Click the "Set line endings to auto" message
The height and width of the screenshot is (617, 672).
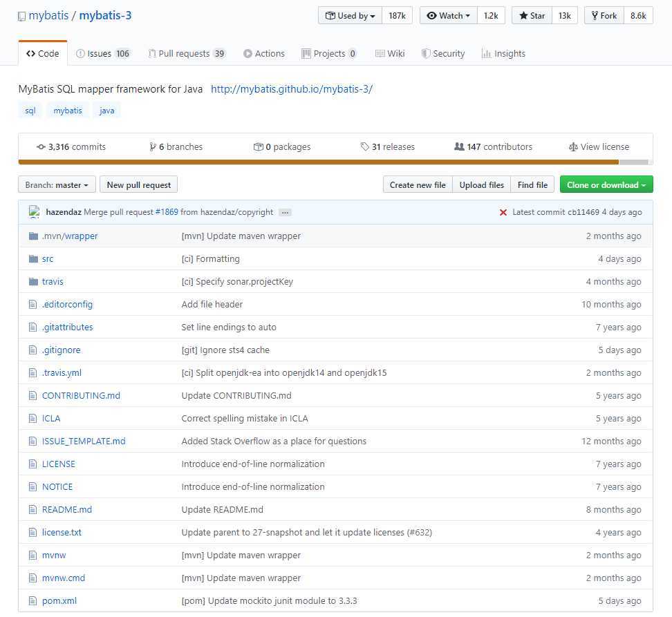(x=229, y=328)
